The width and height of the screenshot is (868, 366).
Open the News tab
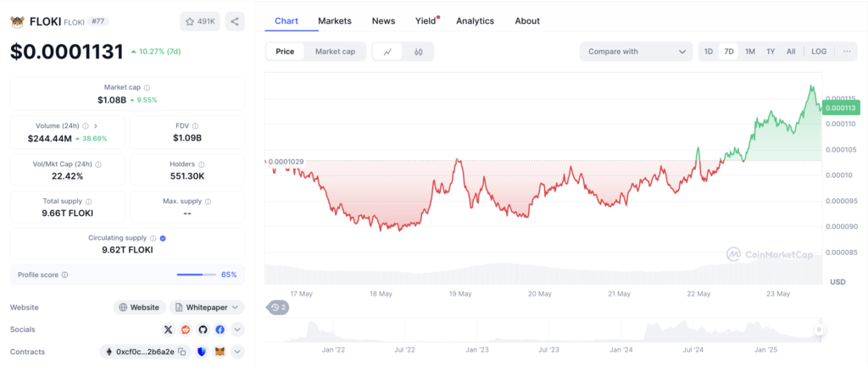coord(384,21)
